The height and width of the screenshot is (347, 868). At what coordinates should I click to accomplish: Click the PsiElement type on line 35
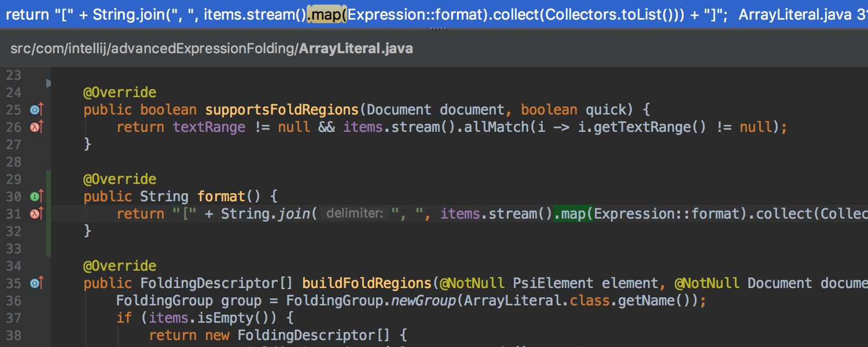pos(553,283)
